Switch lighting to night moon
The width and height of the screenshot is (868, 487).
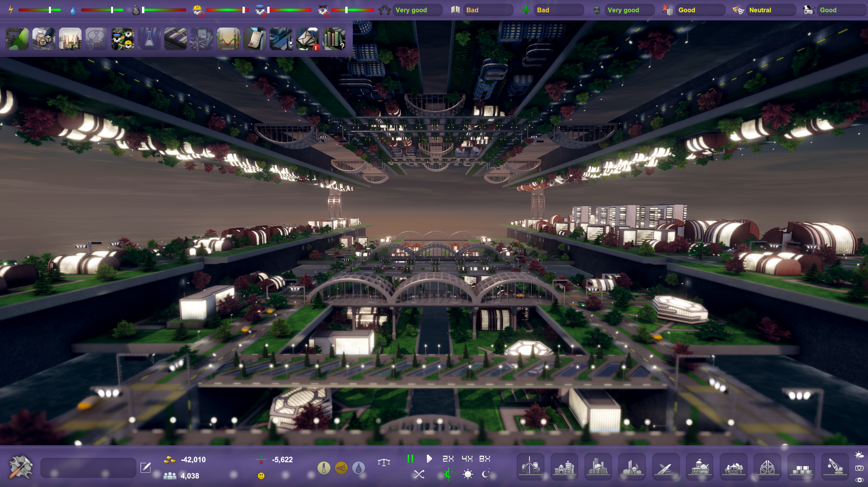[486, 474]
